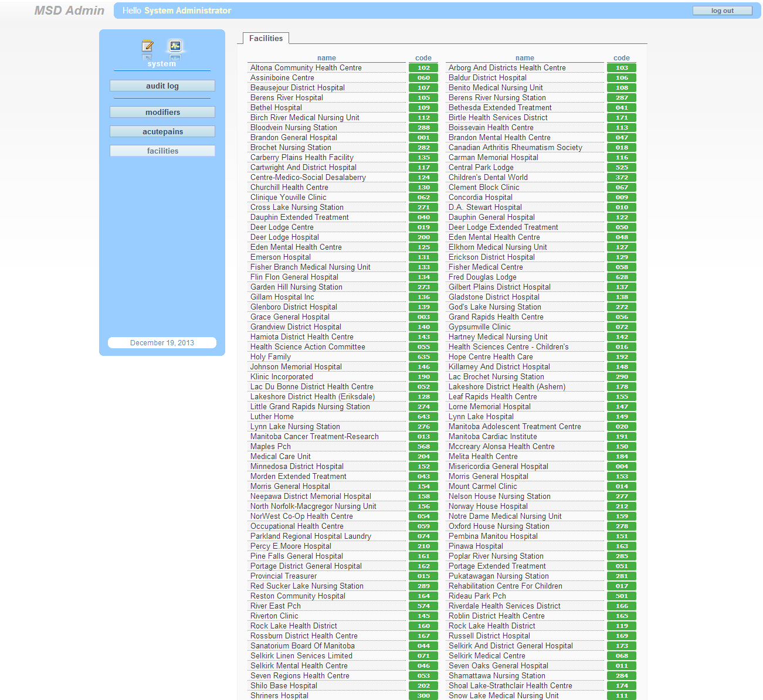Click code 568 for Maples Pch
The image size is (763, 700).
click(423, 447)
